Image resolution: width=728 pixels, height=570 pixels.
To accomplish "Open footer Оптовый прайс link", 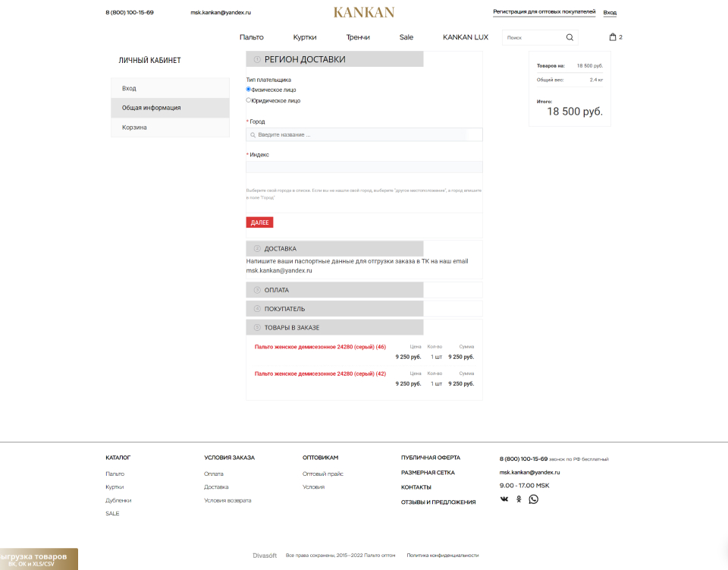I will point(323,474).
